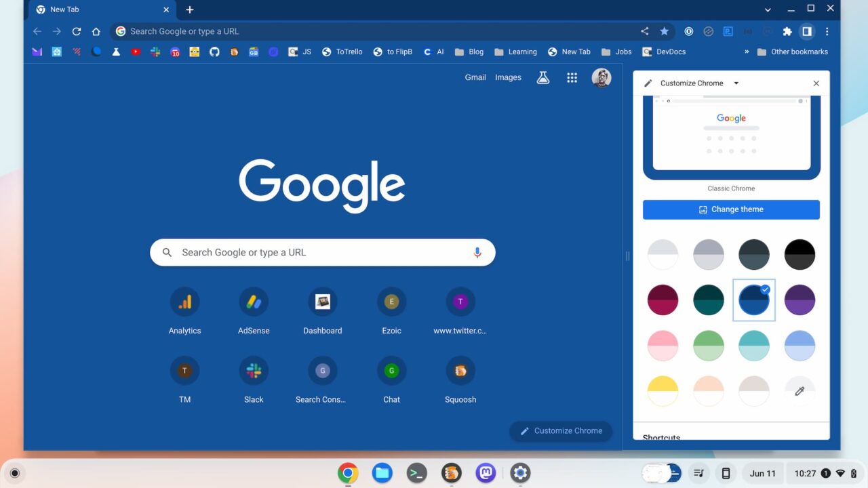
Task: Open Customize Chrome panel dropdown
Action: (736, 83)
